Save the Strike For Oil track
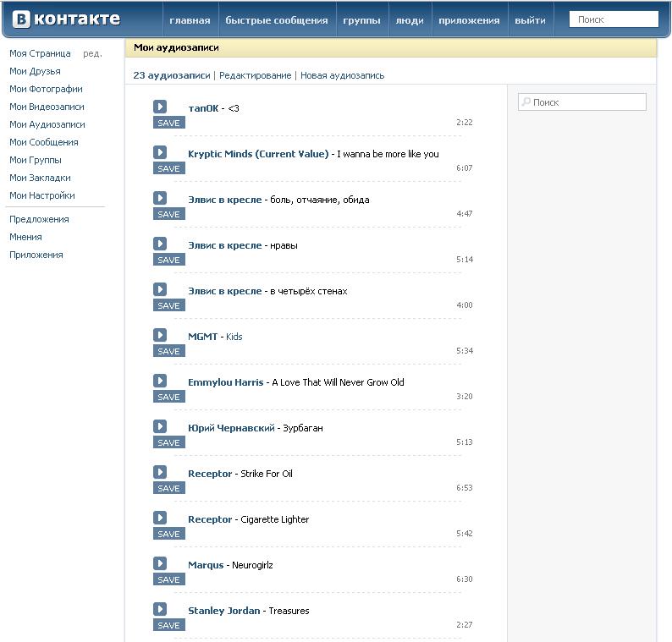This screenshot has width=672, height=642. point(169,488)
